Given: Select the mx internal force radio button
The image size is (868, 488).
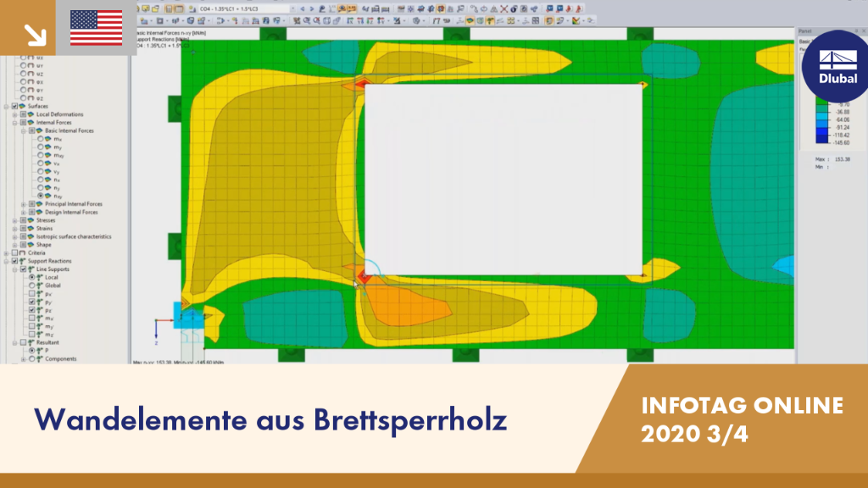Looking at the screenshot, I should 41,139.
